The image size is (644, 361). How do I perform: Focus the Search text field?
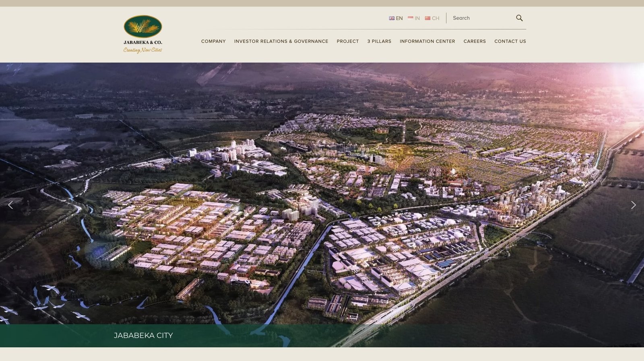coord(481,18)
